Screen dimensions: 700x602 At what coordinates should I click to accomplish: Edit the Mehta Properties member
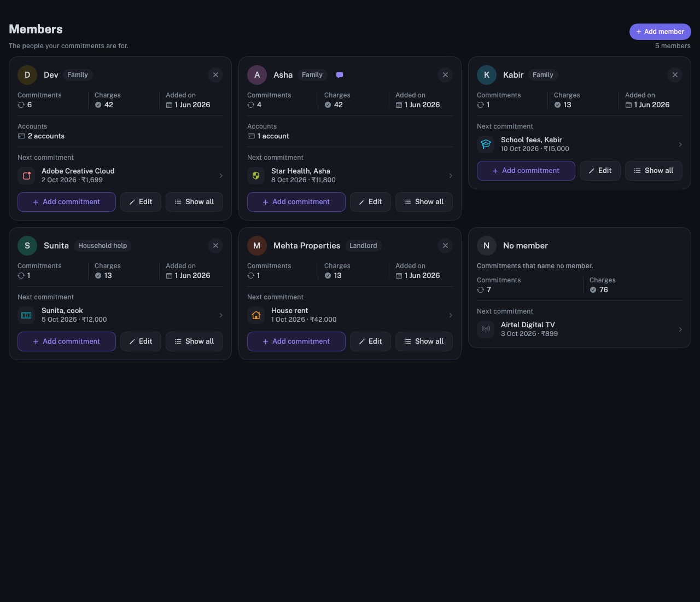[x=370, y=341]
